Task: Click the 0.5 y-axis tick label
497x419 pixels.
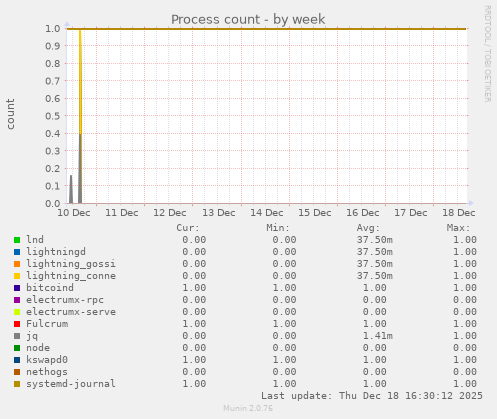Action: pyautogui.click(x=53, y=116)
